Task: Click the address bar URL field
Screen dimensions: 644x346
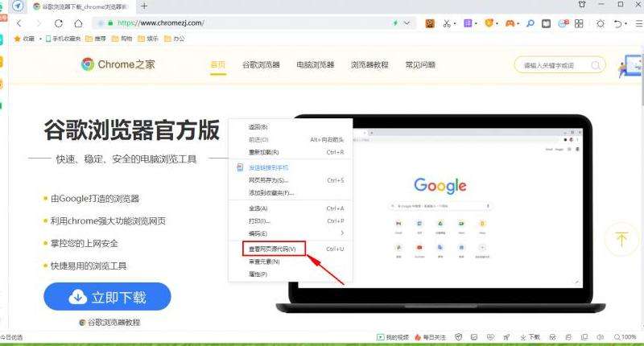Action: (x=253, y=23)
